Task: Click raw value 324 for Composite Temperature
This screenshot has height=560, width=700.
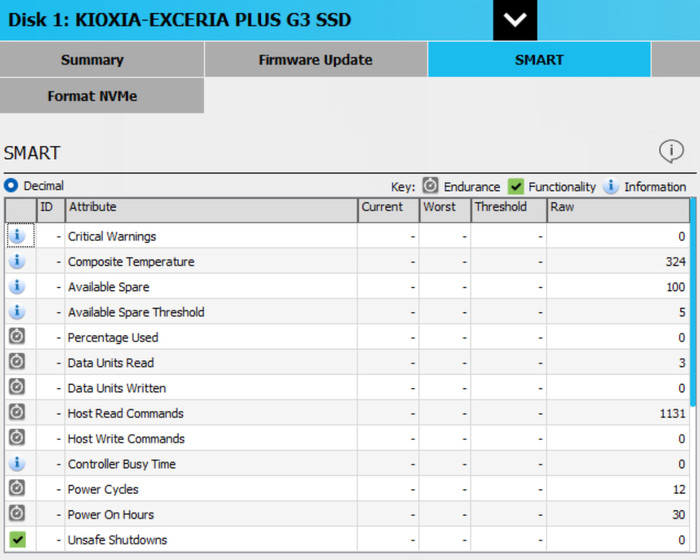Action: pos(675,262)
